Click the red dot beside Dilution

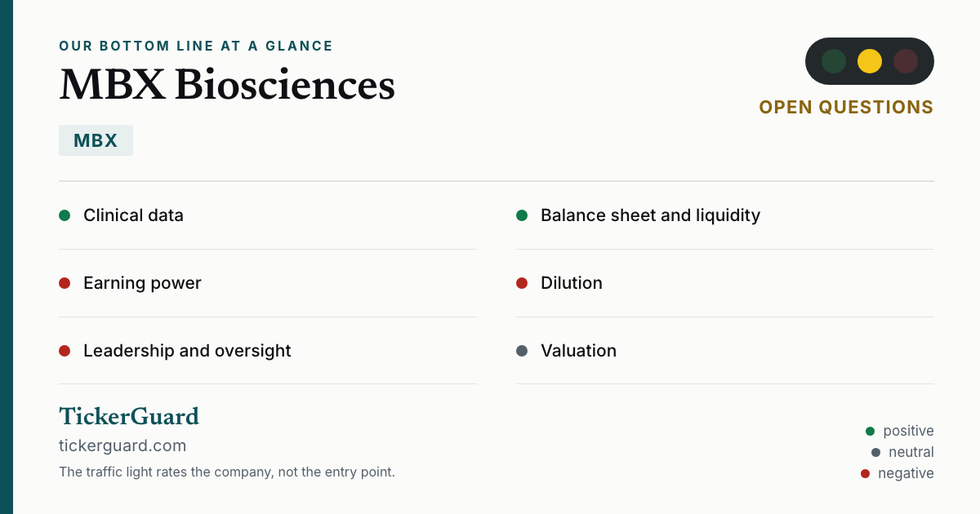[x=522, y=283]
